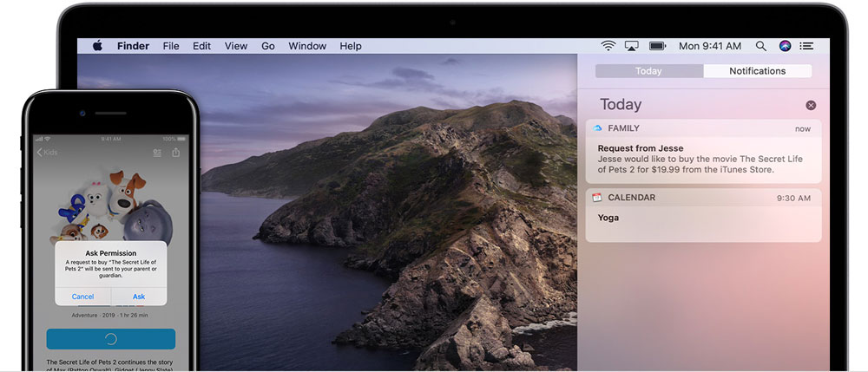This screenshot has height=372, width=868.
Task: Tap Ask in the permission dialog
Action: pos(139,297)
